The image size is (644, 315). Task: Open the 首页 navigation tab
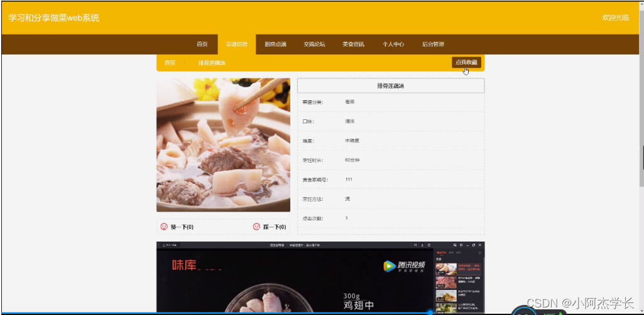(x=202, y=45)
